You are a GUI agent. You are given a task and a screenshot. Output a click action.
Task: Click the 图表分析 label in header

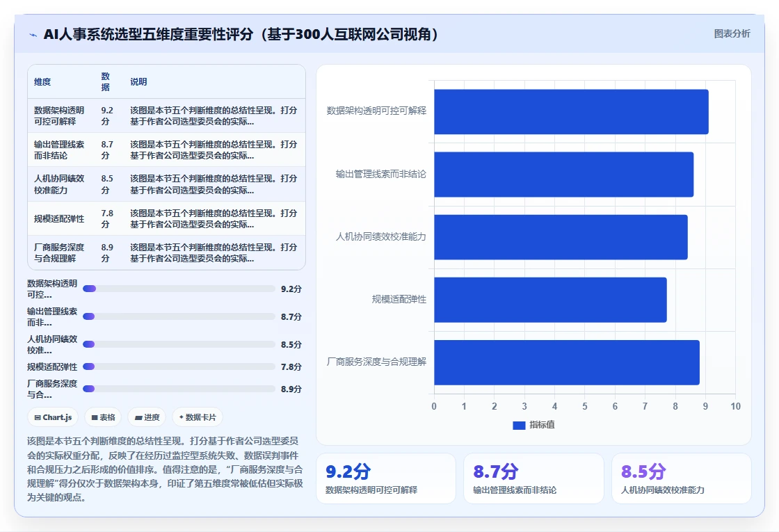pyautogui.click(x=732, y=34)
